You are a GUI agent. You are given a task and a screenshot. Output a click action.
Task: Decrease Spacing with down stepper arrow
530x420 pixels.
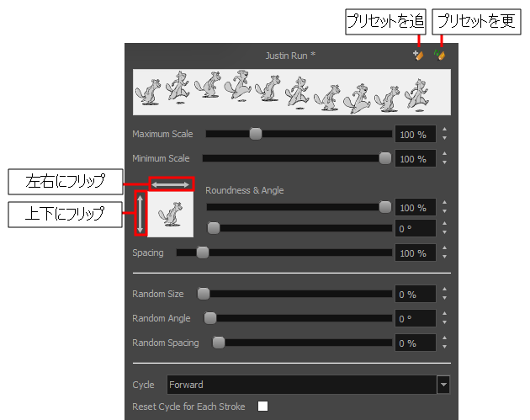coord(444,257)
